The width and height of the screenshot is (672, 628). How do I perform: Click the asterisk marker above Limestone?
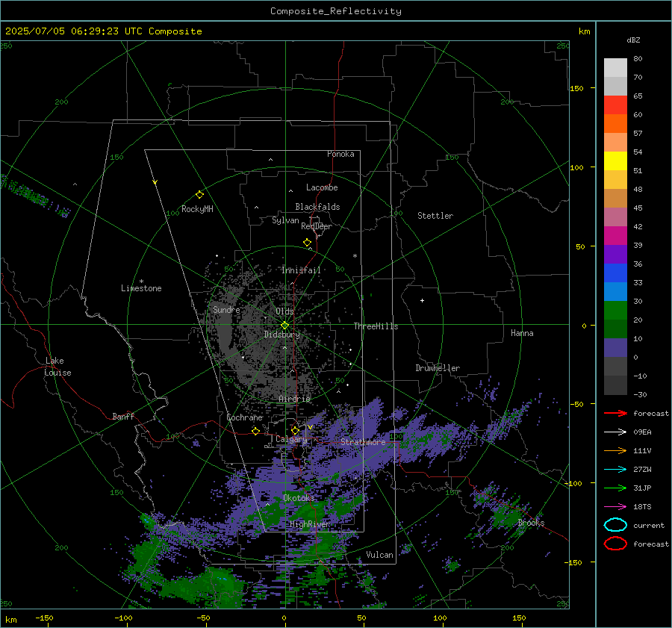point(141,282)
